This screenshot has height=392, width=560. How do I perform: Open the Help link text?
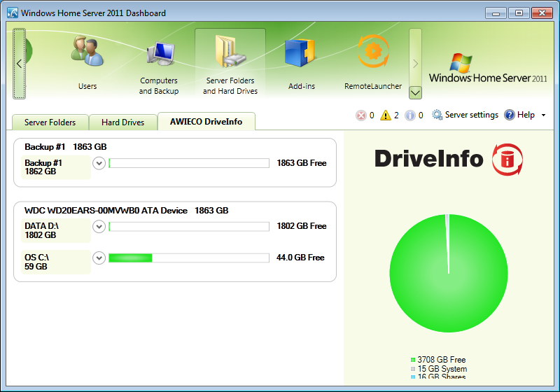tap(526, 115)
